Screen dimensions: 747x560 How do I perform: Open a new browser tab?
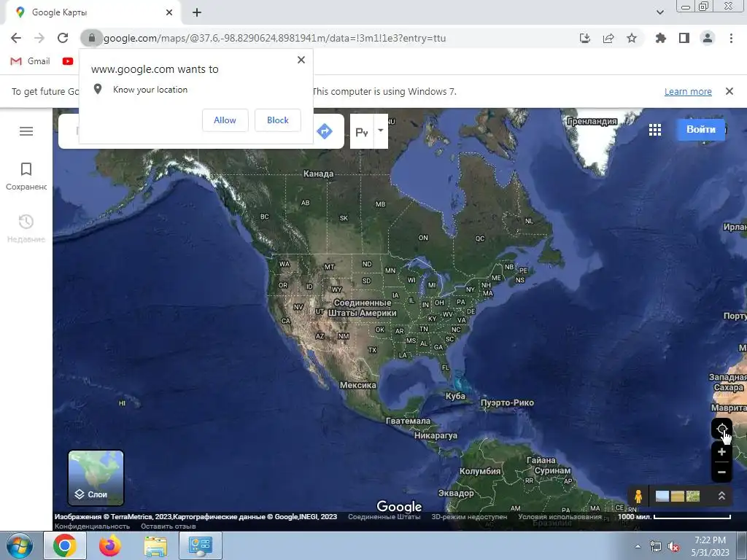pyautogui.click(x=197, y=12)
